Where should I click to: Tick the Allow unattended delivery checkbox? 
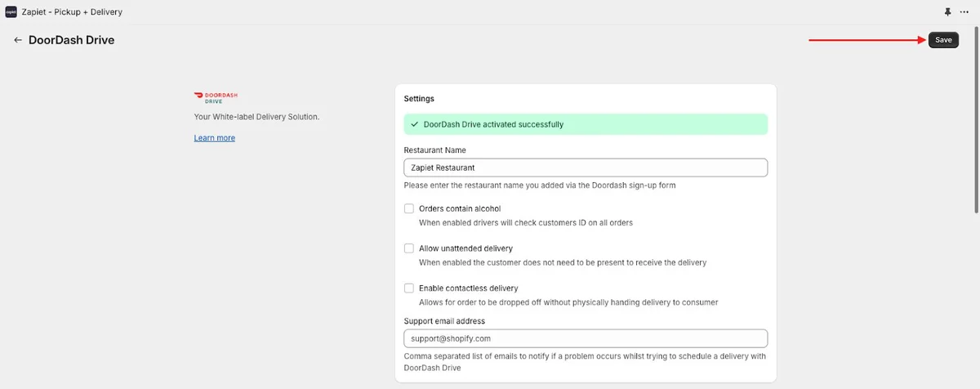[409, 248]
